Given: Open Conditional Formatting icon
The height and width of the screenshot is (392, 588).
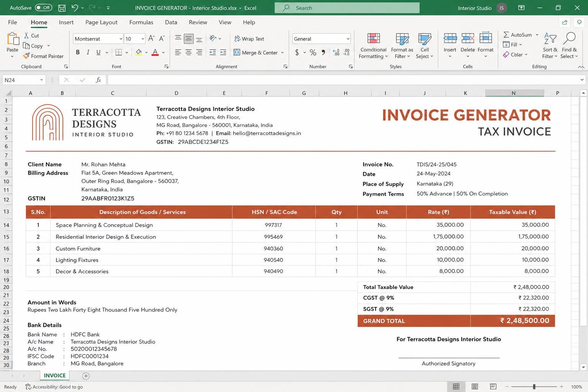Looking at the screenshot, I should click(x=374, y=38).
